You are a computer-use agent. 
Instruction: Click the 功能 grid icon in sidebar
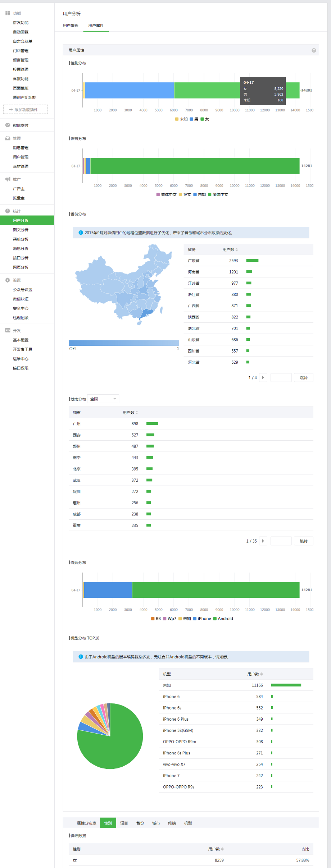pyautogui.click(x=8, y=13)
